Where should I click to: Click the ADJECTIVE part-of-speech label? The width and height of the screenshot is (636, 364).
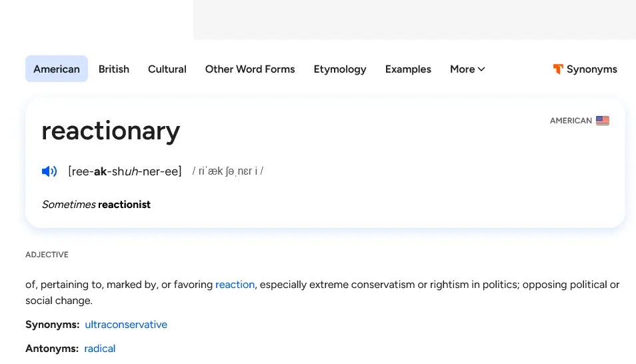pos(47,255)
